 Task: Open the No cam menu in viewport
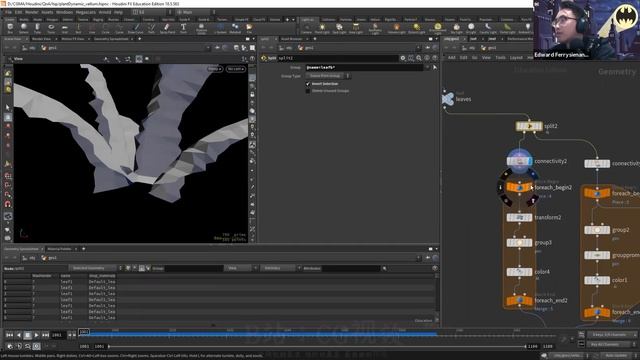[236, 69]
